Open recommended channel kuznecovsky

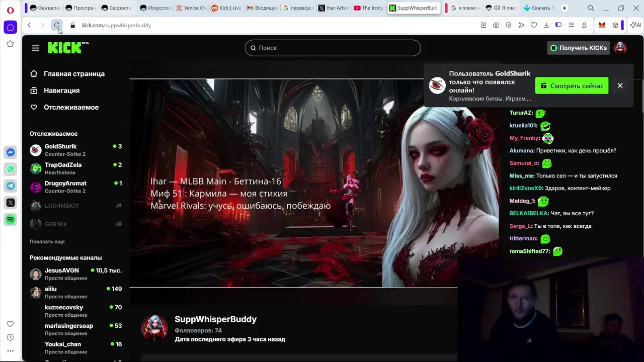pyautogui.click(x=75, y=311)
